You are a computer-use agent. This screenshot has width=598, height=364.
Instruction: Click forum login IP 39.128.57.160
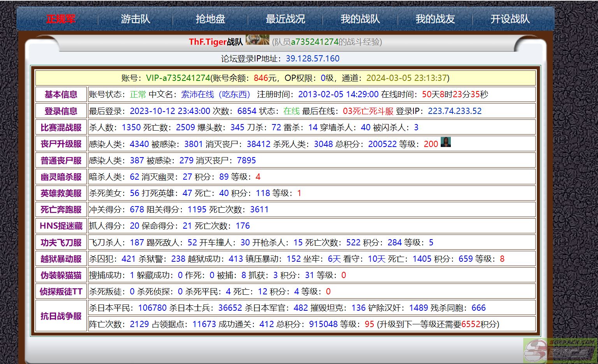tap(313, 59)
